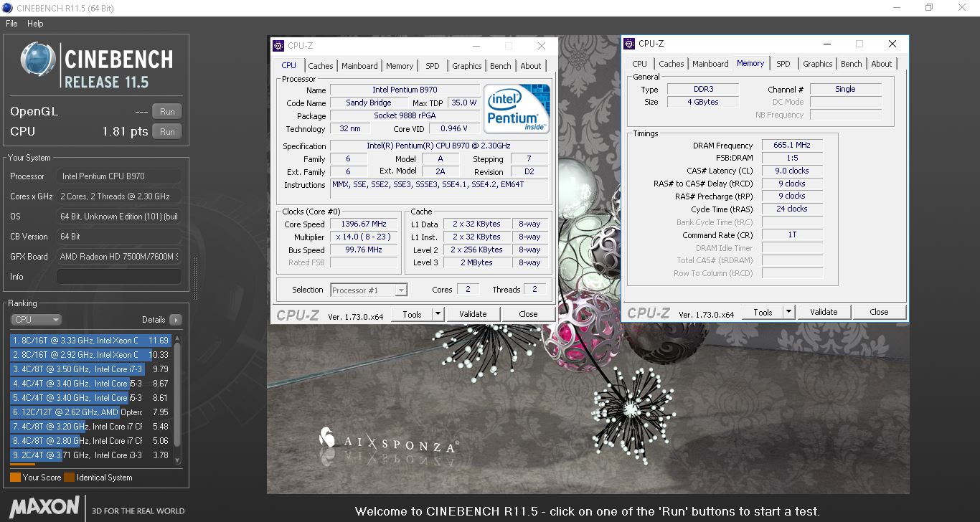This screenshot has height=522, width=980.
Task: Click Validate in left CPU-Z window
Action: 473,314
